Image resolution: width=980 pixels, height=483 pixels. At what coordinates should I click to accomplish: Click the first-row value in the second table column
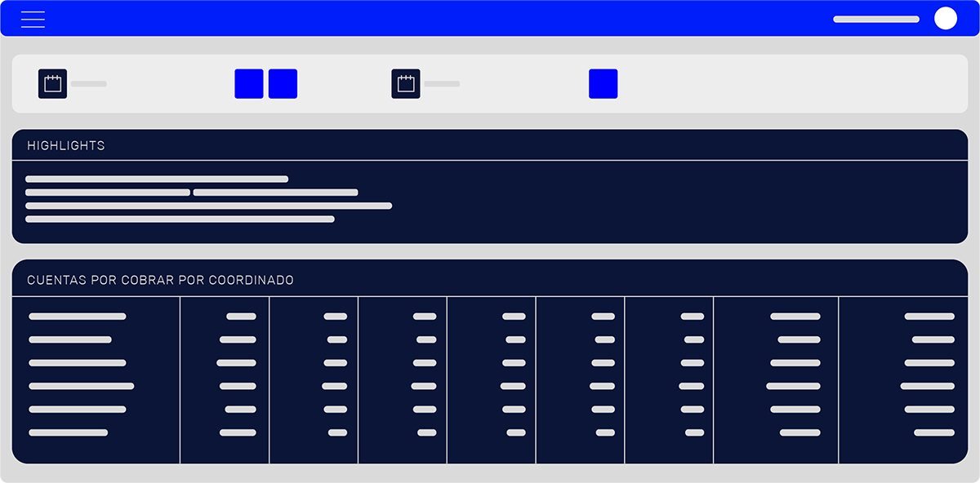tap(241, 317)
